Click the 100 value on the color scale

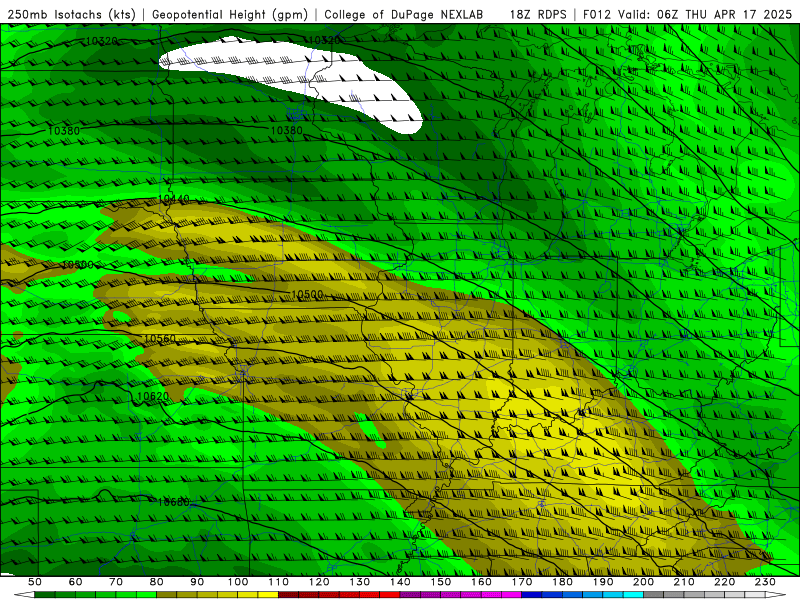pos(238,582)
